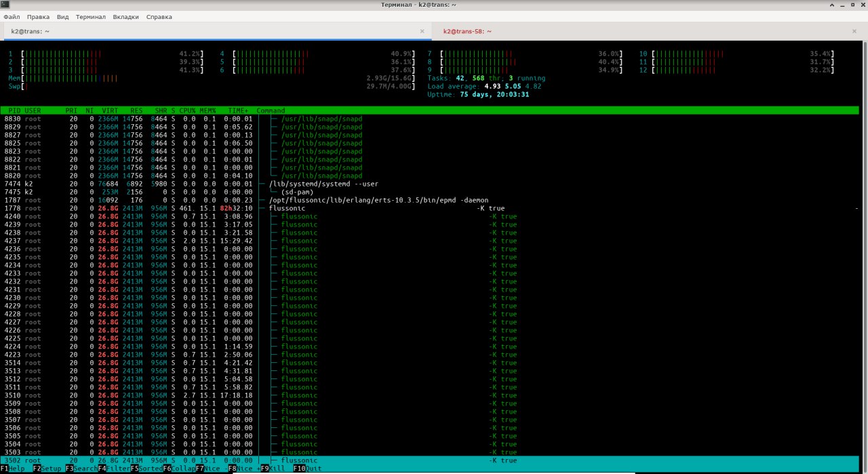This screenshot has width=868, height=474.
Task: Sort by the PRI column header
Action: 71,111
